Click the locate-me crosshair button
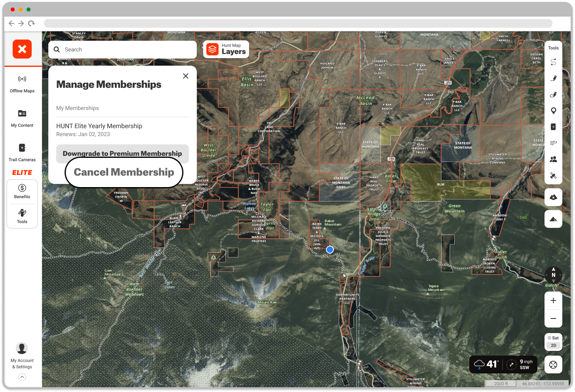 (554, 365)
